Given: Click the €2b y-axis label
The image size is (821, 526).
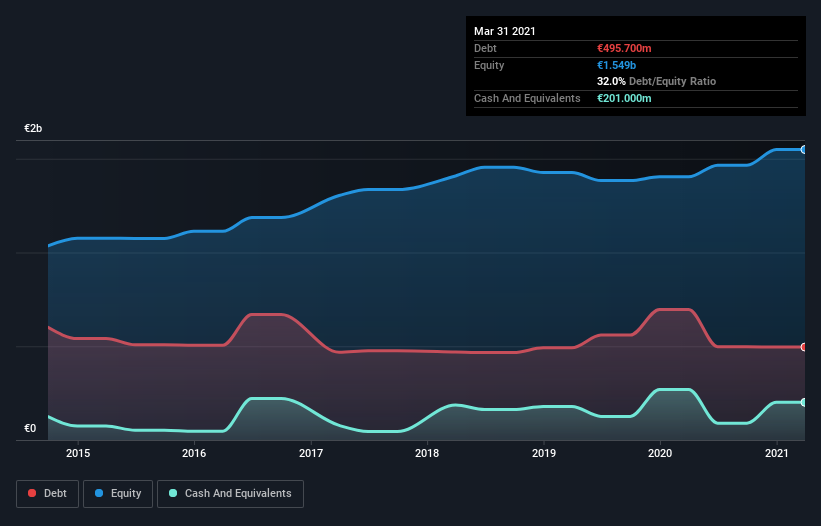Looking at the screenshot, I should tap(33, 128).
